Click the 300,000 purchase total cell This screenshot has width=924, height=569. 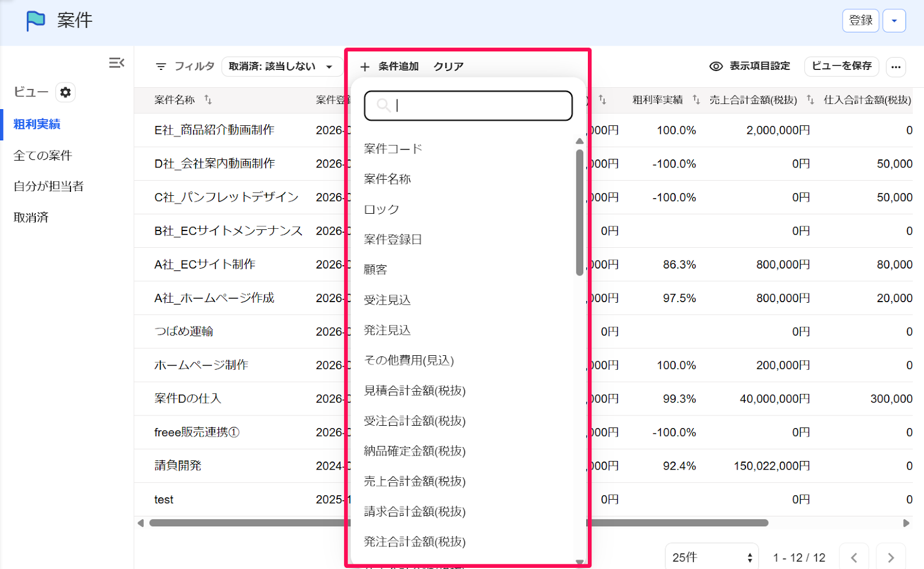(891, 399)
